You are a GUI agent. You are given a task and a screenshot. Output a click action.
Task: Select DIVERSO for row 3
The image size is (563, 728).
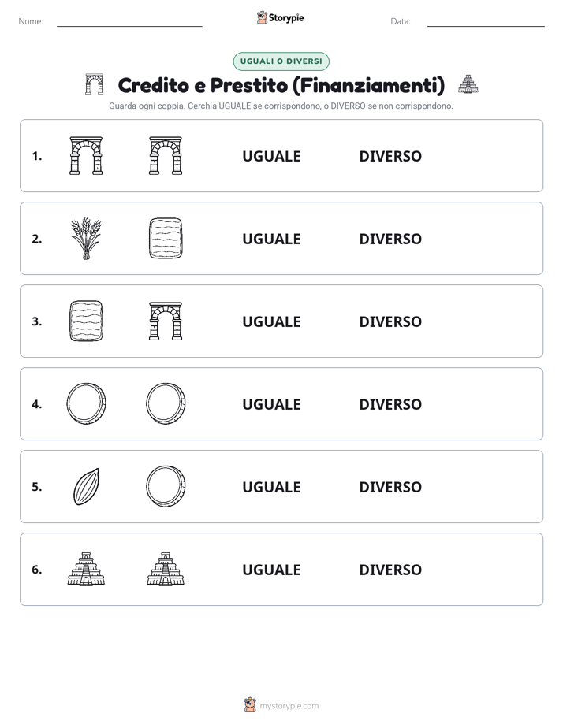pyautogui.click(x=390, y=321)
